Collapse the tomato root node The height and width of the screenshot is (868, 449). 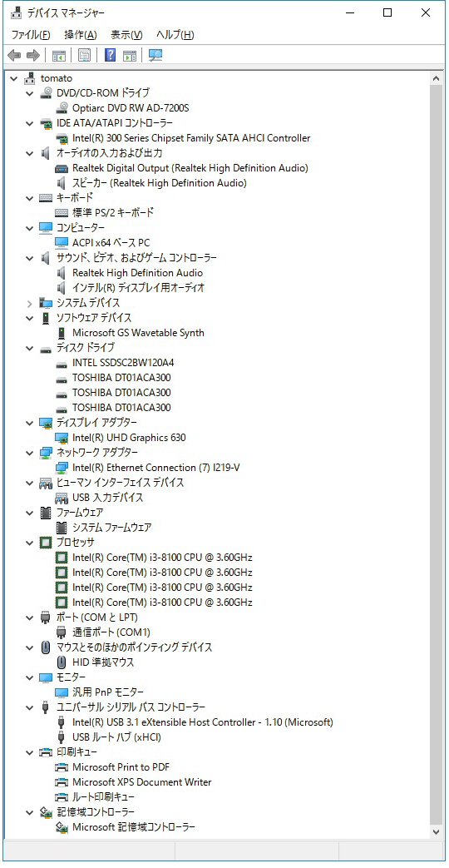14,78
